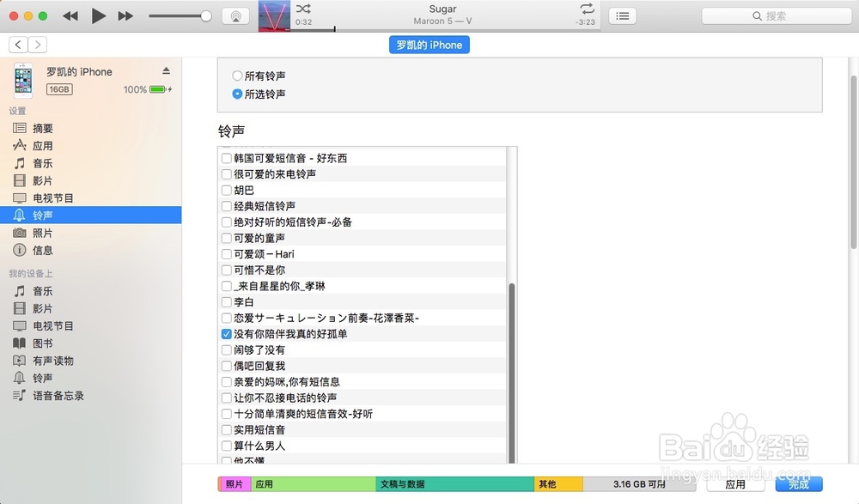
Task: Select the highlighted 铃声 settings item
Action: (90, 216)
